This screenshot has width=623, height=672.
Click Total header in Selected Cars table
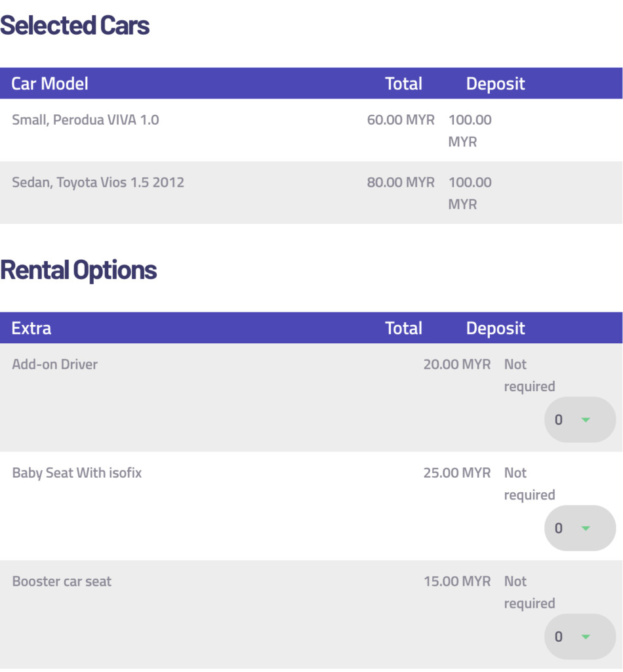[403, 83]
